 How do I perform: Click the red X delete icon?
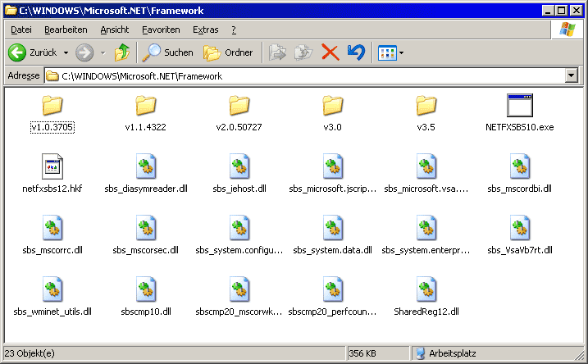click(x=330, y=52)
